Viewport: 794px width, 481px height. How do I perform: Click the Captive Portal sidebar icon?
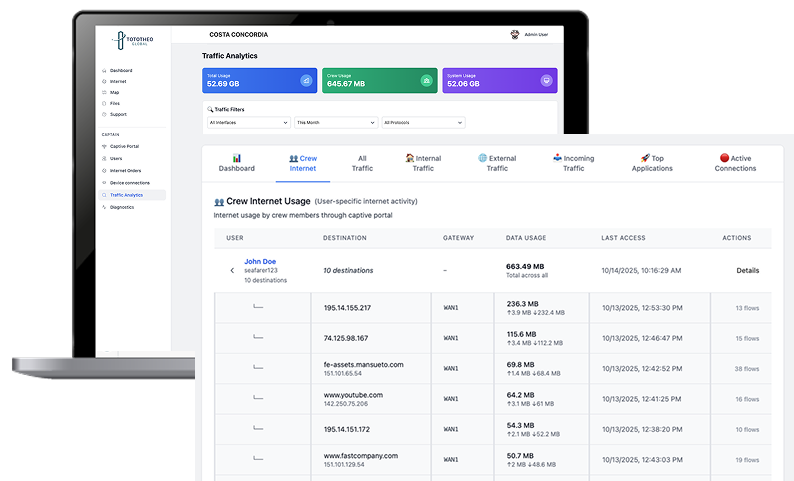(x=104, y=146)
